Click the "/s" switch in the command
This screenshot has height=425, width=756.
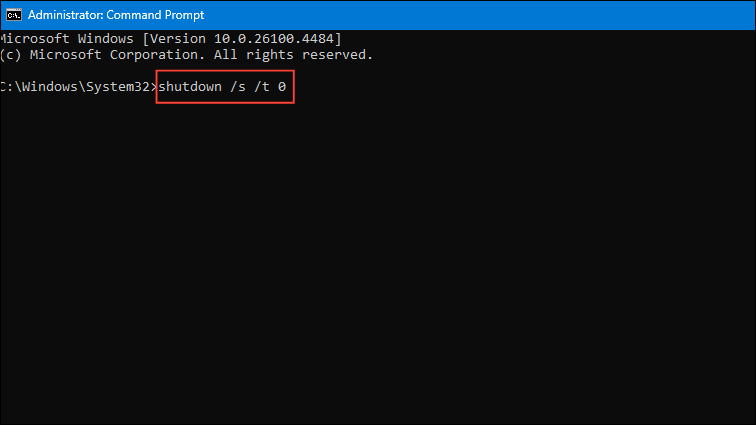(x=238, y=87)
